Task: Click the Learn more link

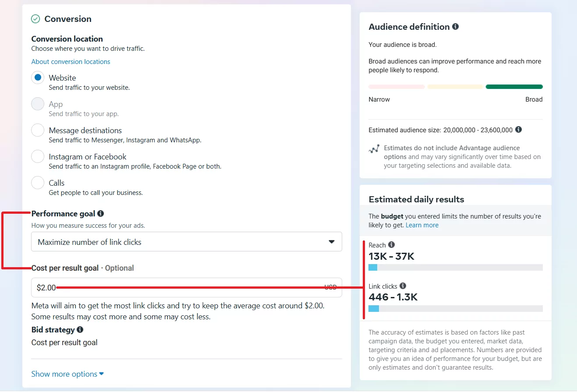Action: pos(422,225)
